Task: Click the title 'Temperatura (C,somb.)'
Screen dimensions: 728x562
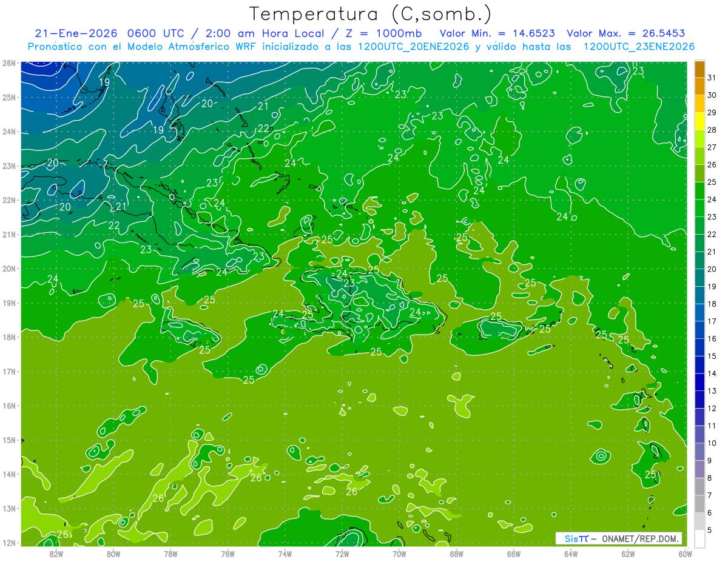Action: click(371, 14)
